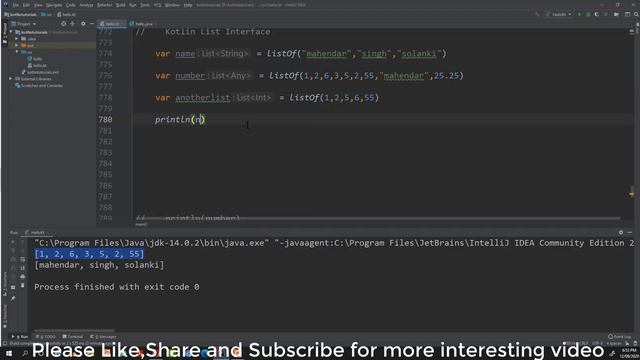Screen dimensions: 640x360
Task: Click the variable 'number' on line 776
Action: pyautogui.click(x=190, y=76)
